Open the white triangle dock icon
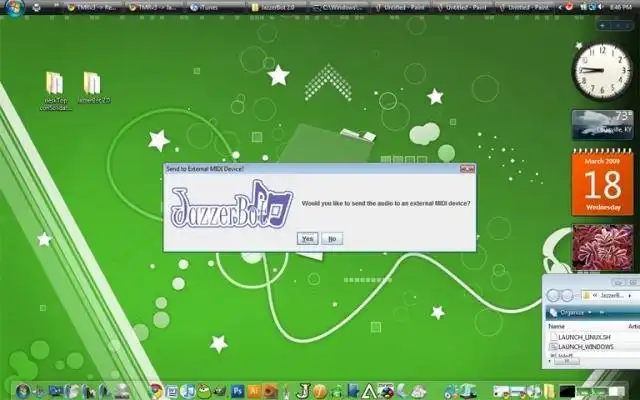Viewport: 640px width, 400px height. coord(369,391)
